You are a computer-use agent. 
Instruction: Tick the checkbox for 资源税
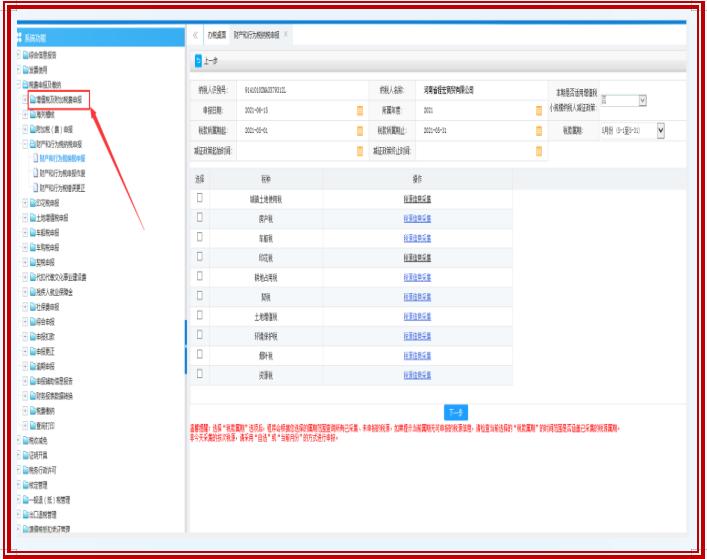pos(200,374)
